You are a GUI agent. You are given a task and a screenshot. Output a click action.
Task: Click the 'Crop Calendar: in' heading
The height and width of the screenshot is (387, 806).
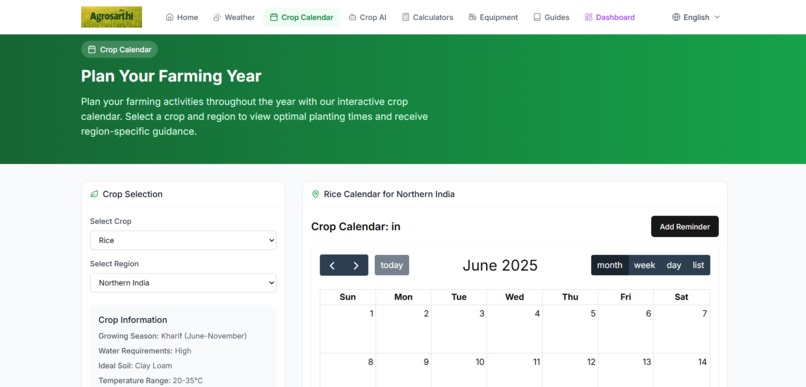tap(356, 227)
